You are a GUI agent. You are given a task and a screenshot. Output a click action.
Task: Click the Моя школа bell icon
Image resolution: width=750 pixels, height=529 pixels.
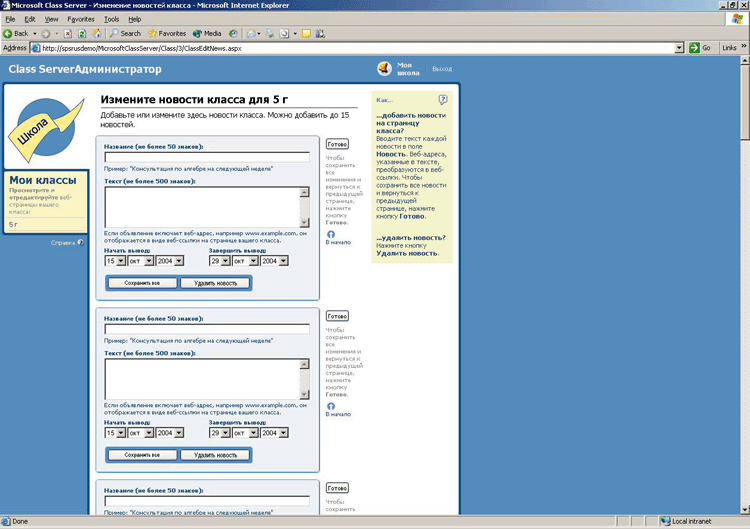(385, 68)
